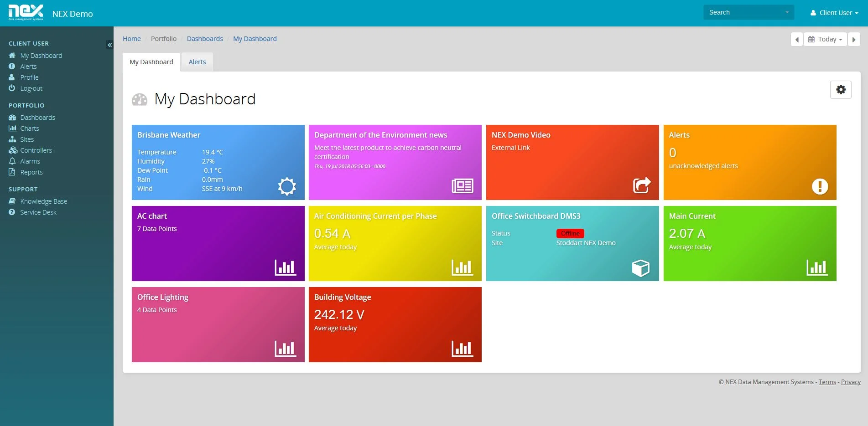The image size is (868, 426).
Task: Go to next date with right arrow
Action: (x=854, y=39)
